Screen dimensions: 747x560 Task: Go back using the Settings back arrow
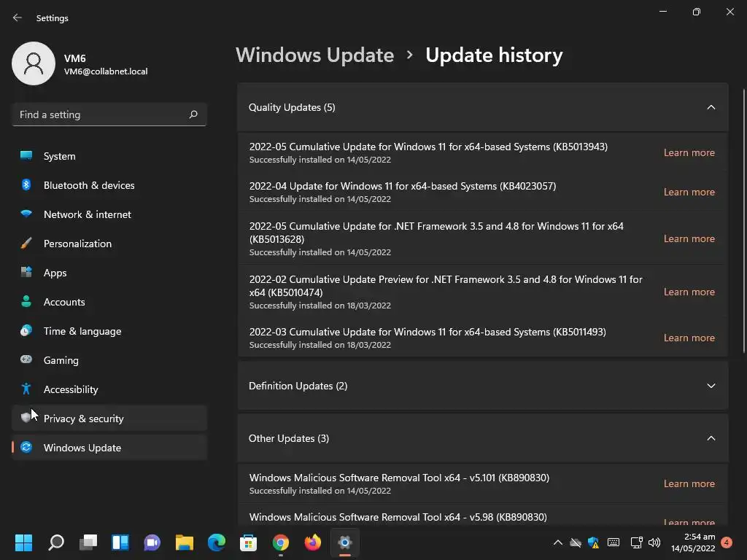pos(18,17)
